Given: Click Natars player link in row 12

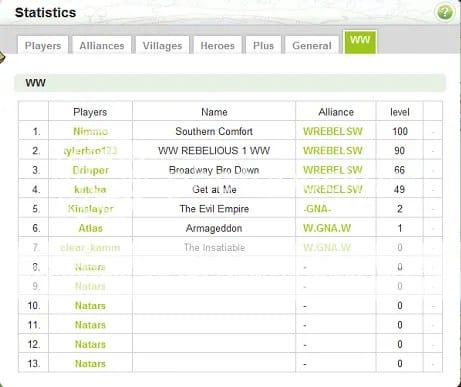Looking at the screenshot, I should point(90,344).
